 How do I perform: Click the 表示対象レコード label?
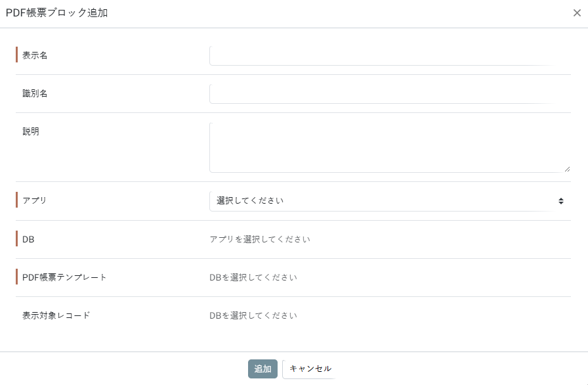pyautogui.click(x=56, y=315)
